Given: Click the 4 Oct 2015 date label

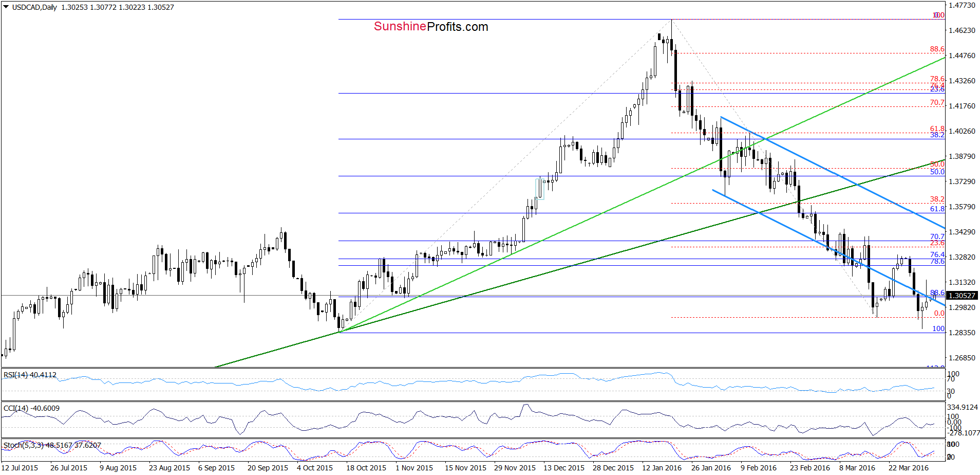Looking at the screenshot, I should coord(315,468).
